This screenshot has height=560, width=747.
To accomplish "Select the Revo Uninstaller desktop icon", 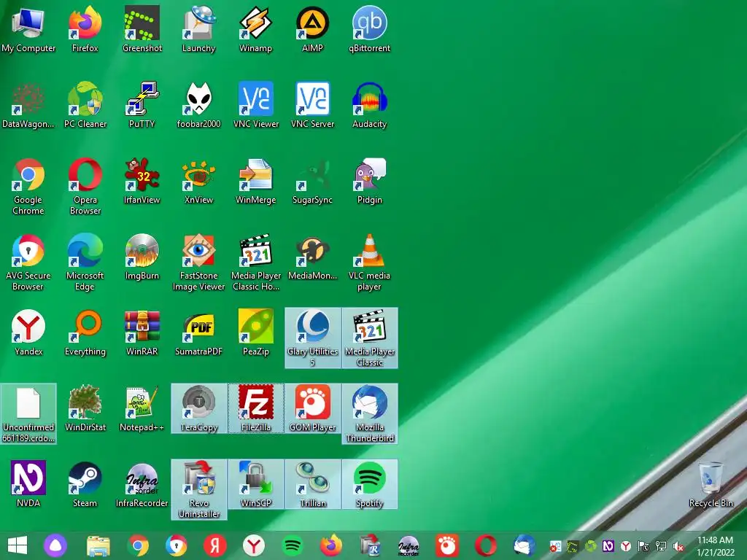I will (x=198, y=489).
